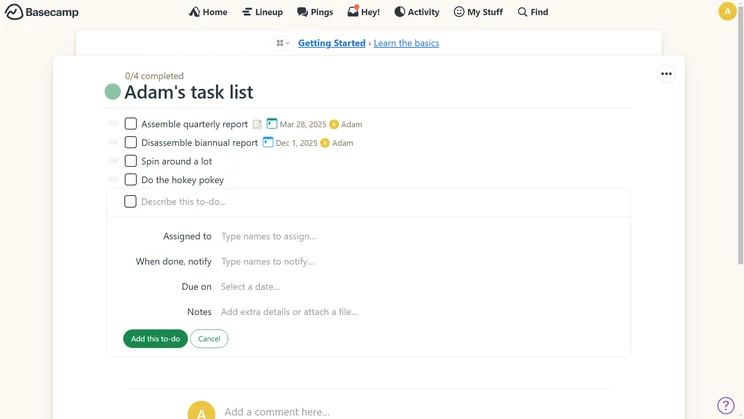Click Adam's avatar on Assemble quarterly report
The width and height of the screenshot is (744, 419).
[334, 124]
